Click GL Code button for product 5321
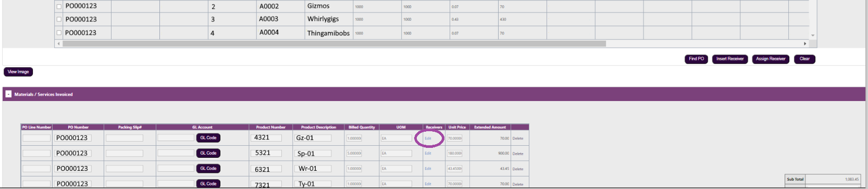 [208, 153]
